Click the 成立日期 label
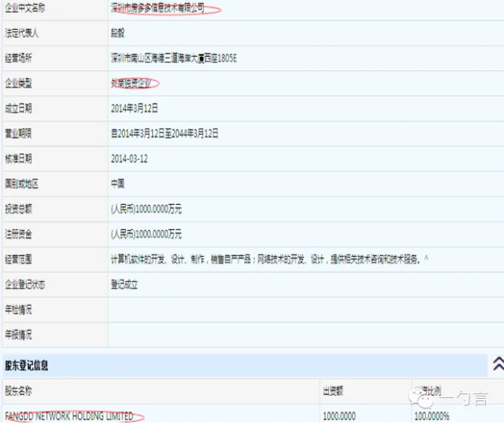 [x=18, y=109]
